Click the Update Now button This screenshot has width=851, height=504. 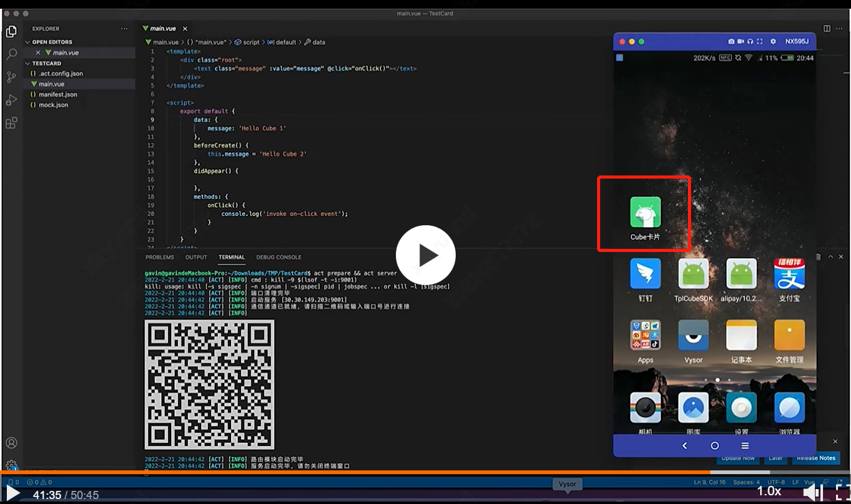point(737,458)
